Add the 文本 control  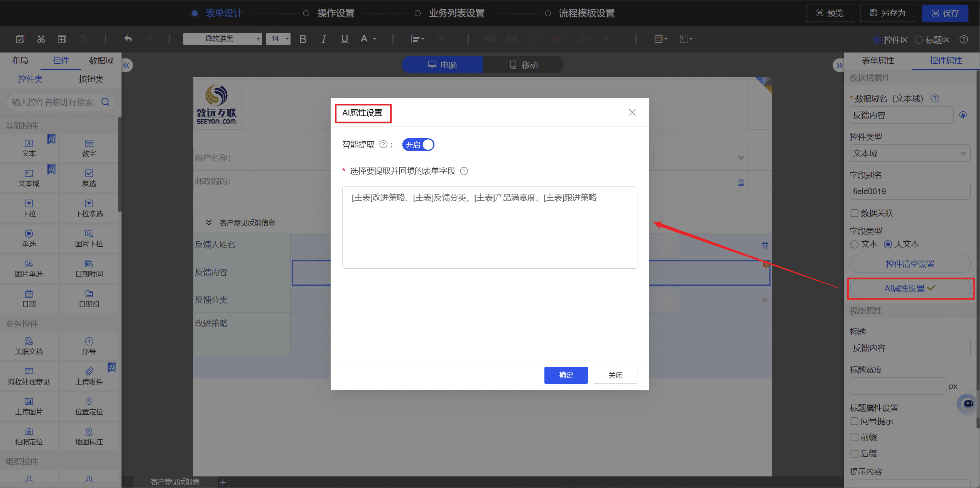pyautogui.click(x=29, y=148)
